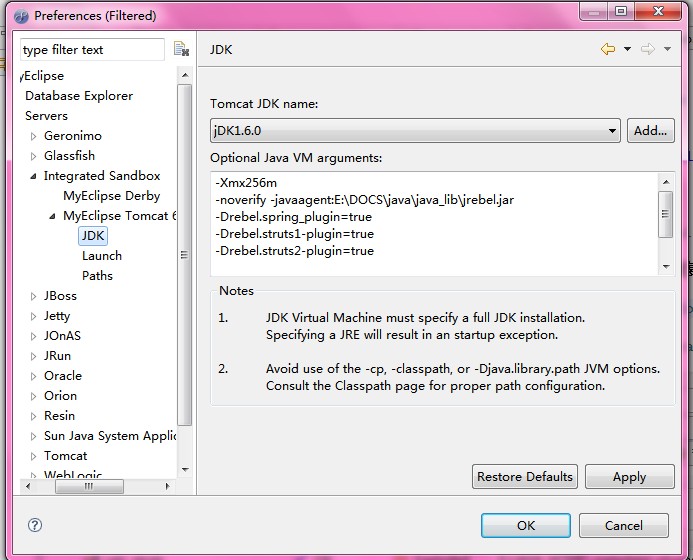Image resolution: width=693 pixels, height=560 pixels.
Task: Click the Cancel button
Action: pyautogui.click(x=624, y=526)
